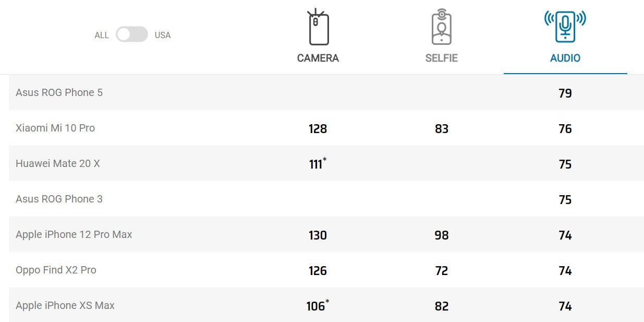Viewport: 644px width, 322px height.
Task: Click the audio score 79 for ROG Phone 5
Action: point(565,93)
